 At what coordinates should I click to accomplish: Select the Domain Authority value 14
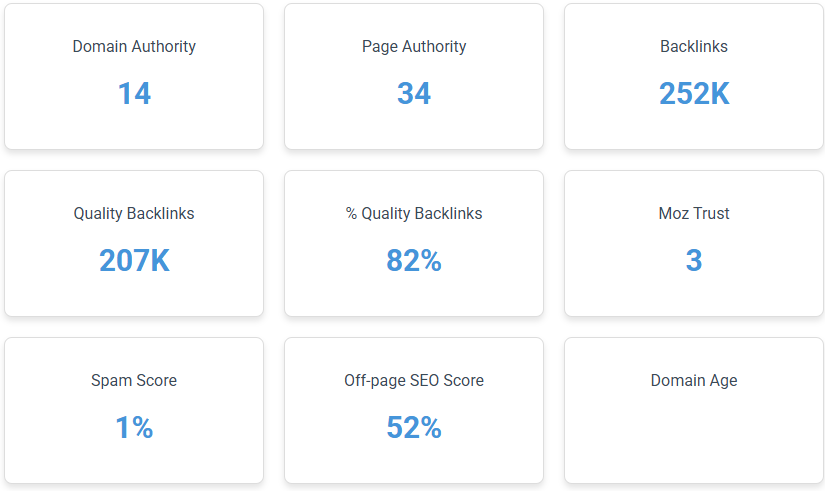point(134,94)
